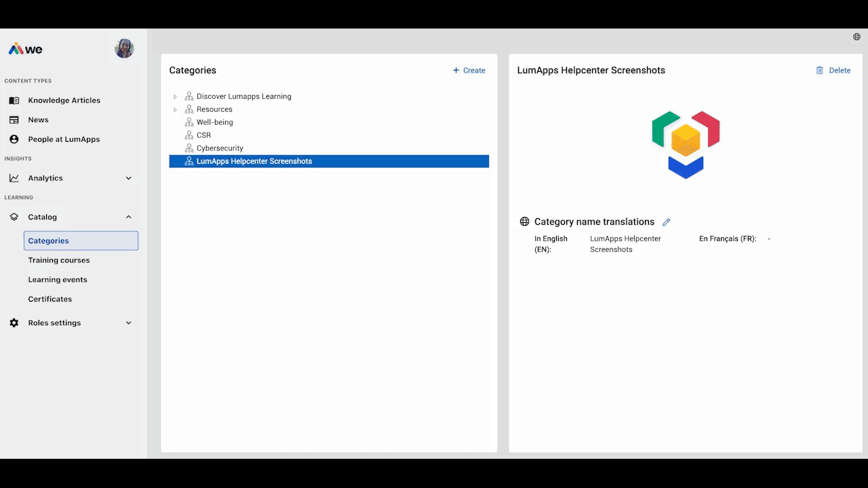Viewport: 868px width, 488px height.
Task: Expand the Roles settings chevron
Action: click(129, 323)
